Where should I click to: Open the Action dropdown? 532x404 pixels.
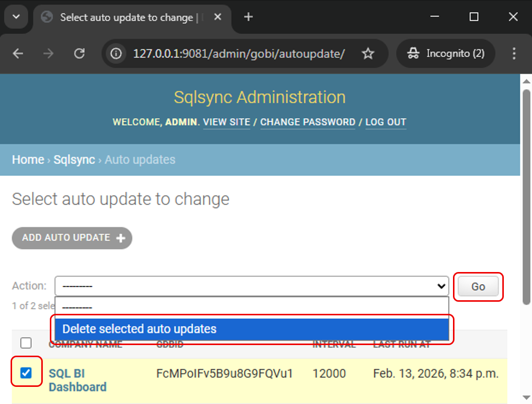[252, 286]
